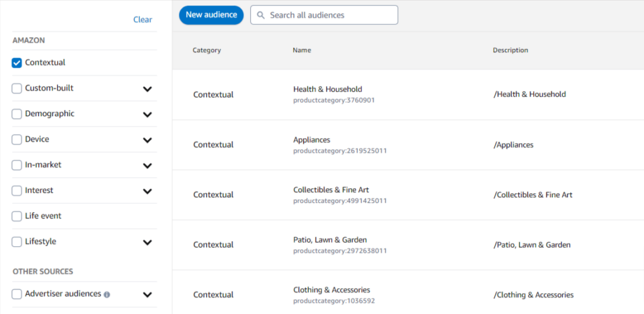
Task: Select the Clothing & Accessories audience name
Action: pos(331,290)
